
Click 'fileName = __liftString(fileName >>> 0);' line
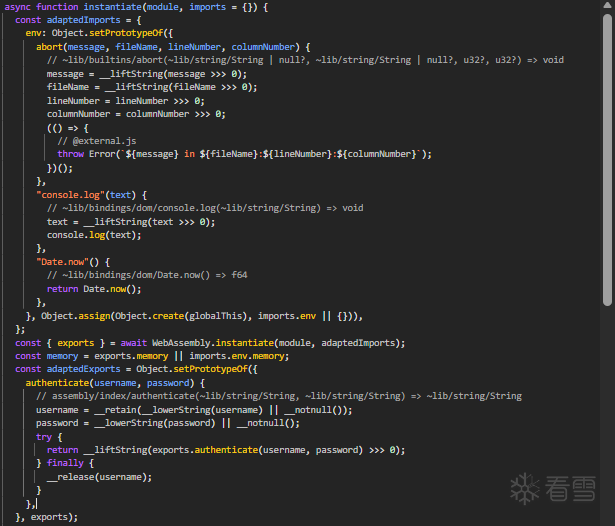click(152, 87)
